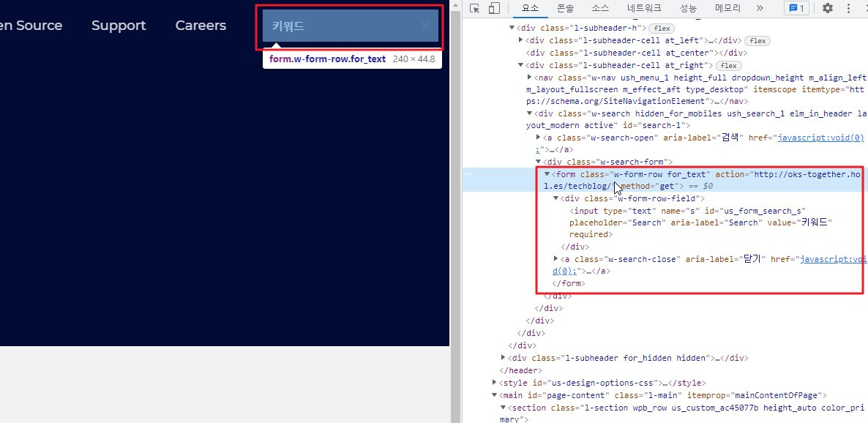The width and height of the screenshot is (868, 423).
Task: Open the 네트워크 tab
Action: point(644,8)
